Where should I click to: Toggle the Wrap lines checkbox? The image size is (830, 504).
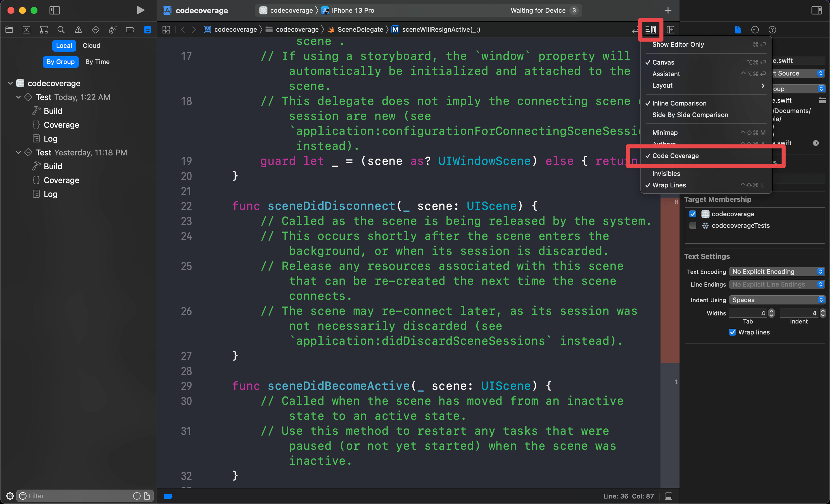[732, 332]
